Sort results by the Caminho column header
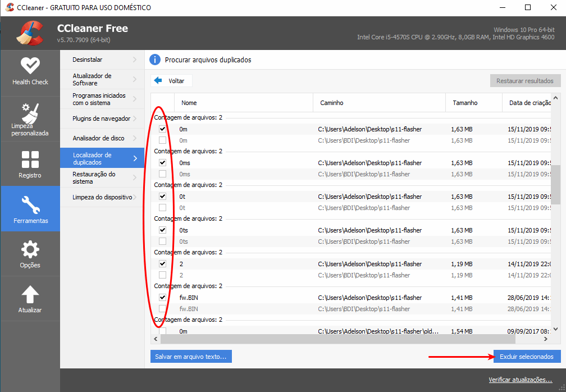The width and height of the screenshot is (566, 392). click(380, 103)
